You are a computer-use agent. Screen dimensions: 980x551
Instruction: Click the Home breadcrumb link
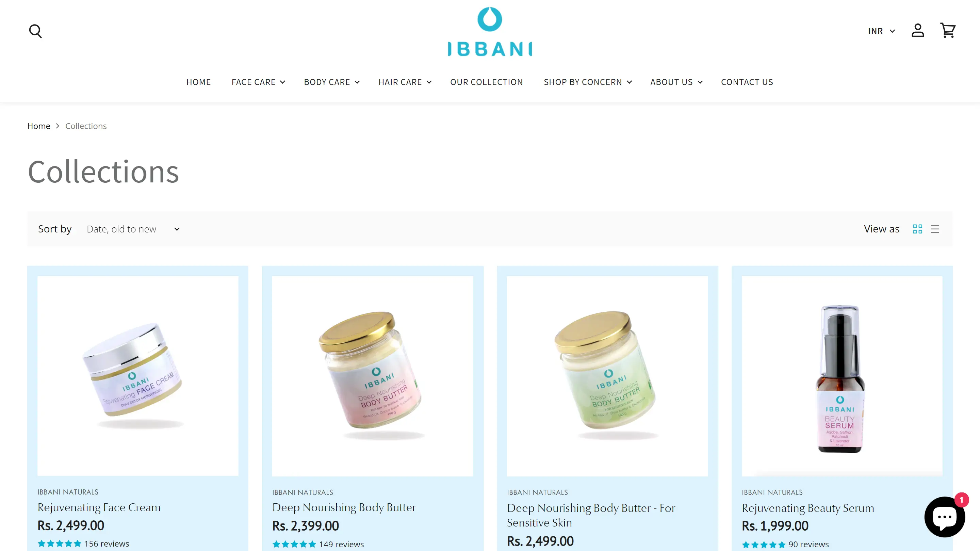point(38,126)
